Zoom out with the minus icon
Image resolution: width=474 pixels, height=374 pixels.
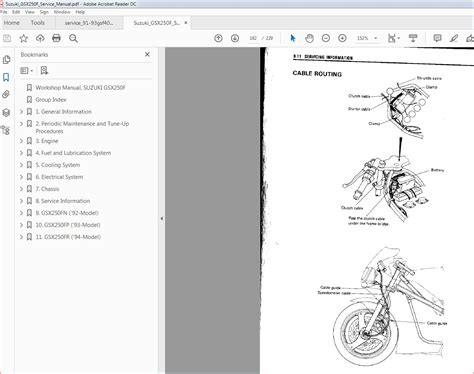326,38
